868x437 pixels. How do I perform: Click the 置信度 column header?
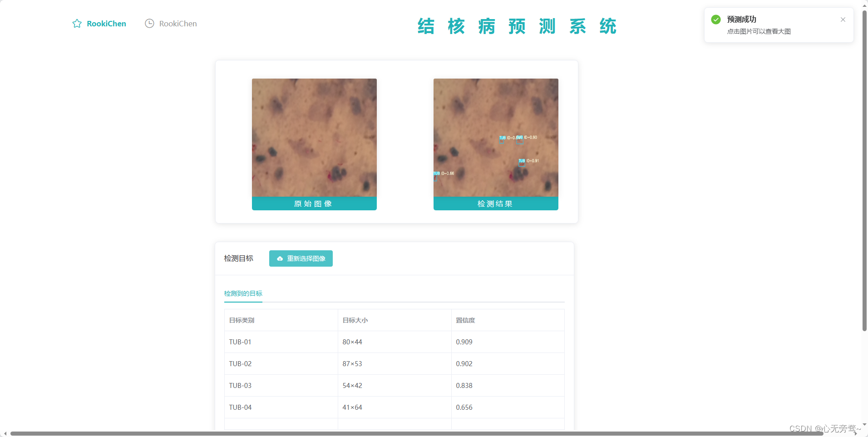[x=465, y=320]
